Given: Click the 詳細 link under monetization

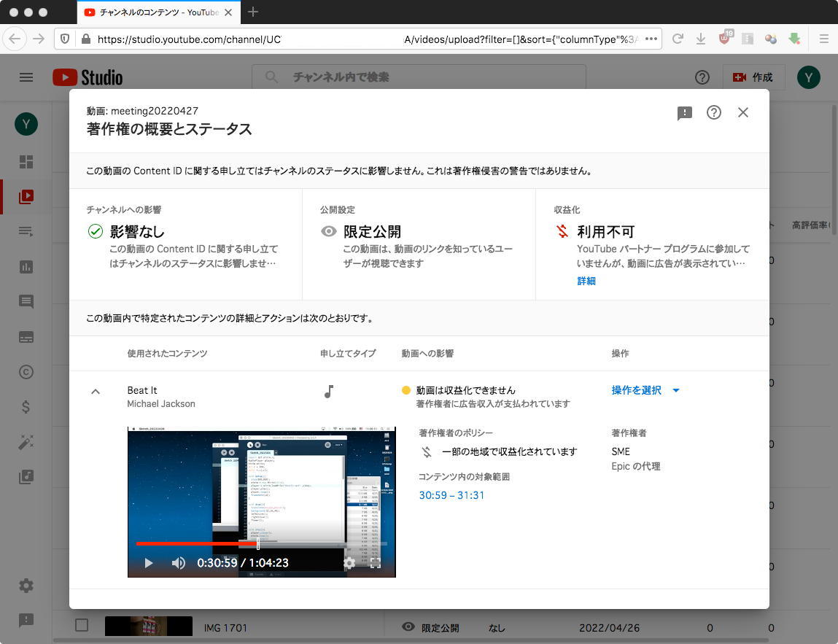Looking at the screenshot, I should pyautogui.click(x=586, y=281).
